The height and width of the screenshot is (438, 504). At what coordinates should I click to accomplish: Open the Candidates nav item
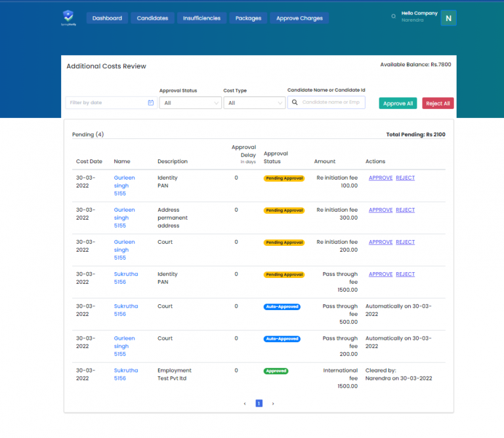152,18
